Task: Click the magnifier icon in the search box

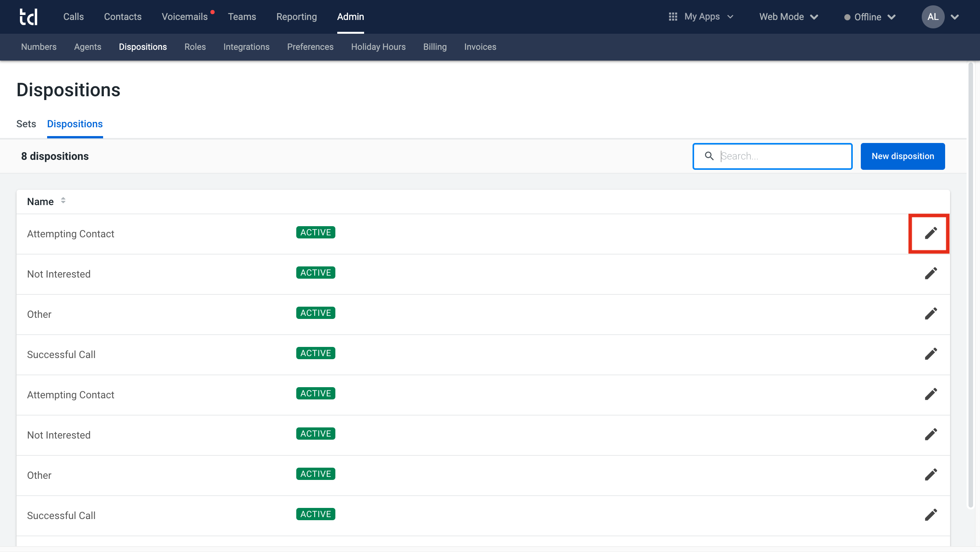Action: coord(709,156)
